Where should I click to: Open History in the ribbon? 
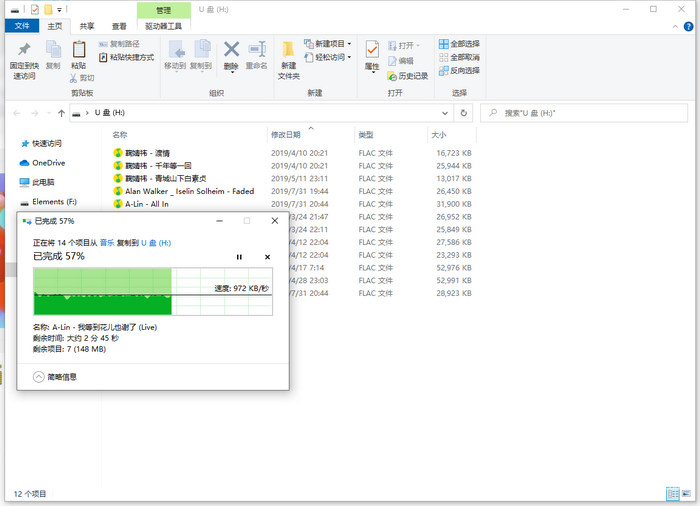(x=408, y=76)
